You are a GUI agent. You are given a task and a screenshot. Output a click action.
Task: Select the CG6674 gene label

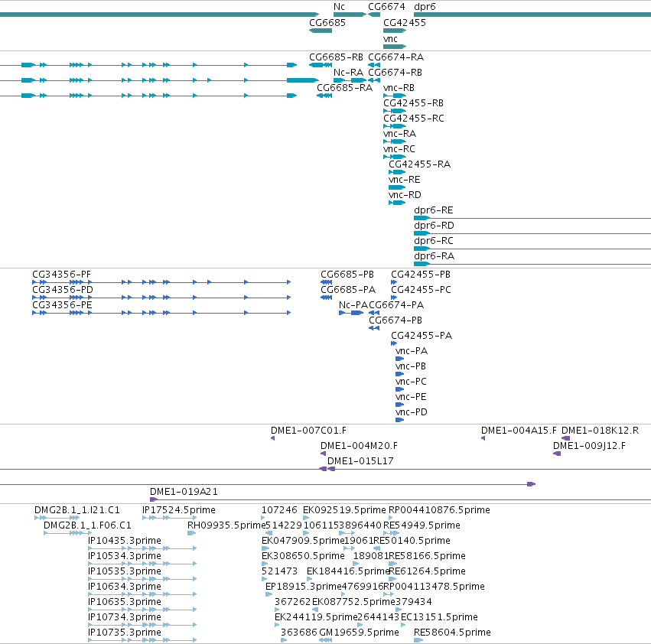tap(386, 7)
